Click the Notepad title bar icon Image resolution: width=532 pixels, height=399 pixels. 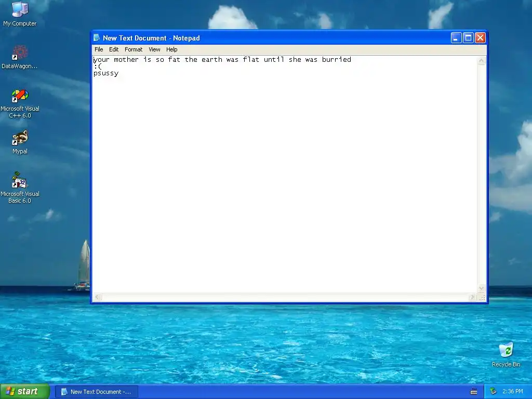(x=97, y=37)
